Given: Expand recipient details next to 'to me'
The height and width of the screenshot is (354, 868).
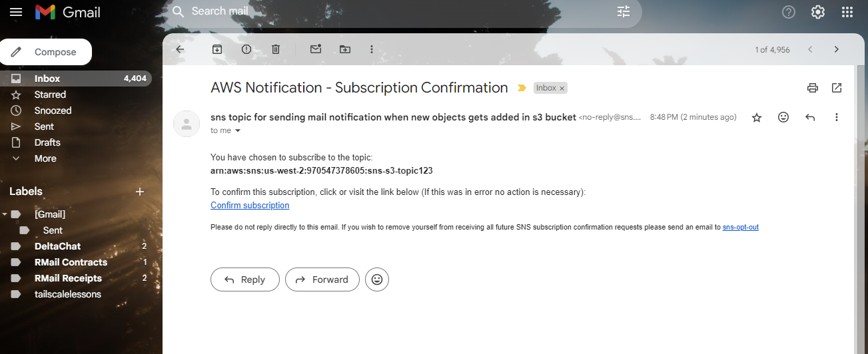Looking at the screenshot, I should point(238,131).
